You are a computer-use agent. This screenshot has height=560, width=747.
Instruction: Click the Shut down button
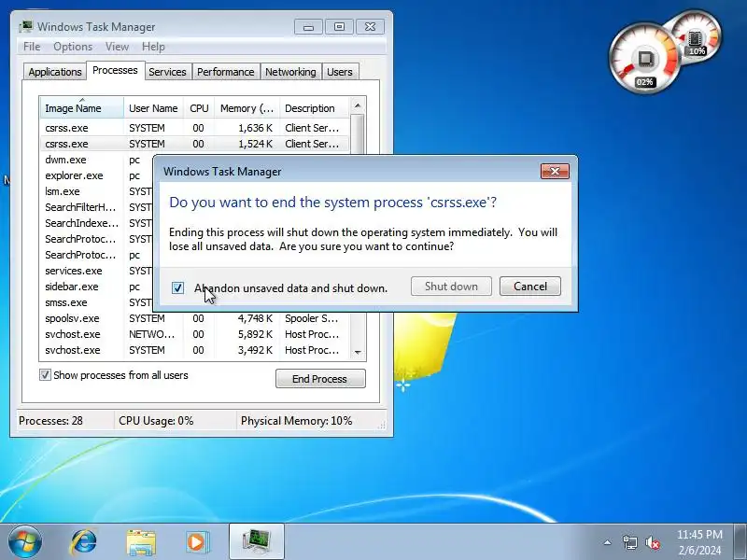click(x=451, y=287)
